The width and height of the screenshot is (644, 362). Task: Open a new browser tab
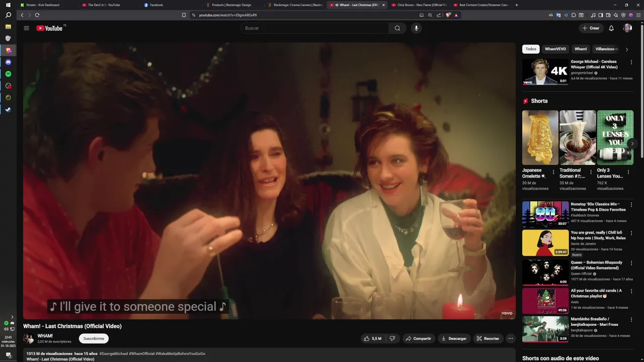[517, 5]
